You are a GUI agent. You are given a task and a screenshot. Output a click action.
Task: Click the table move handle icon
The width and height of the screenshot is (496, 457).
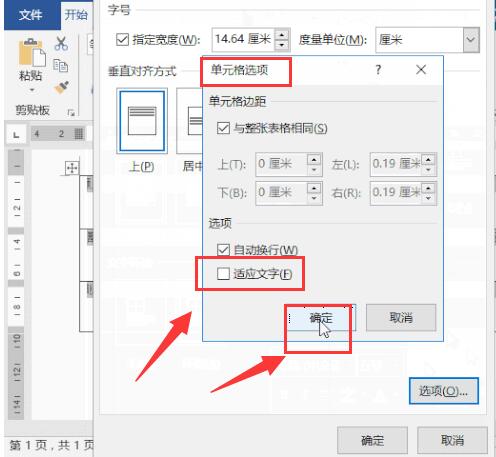coord(72,168)
